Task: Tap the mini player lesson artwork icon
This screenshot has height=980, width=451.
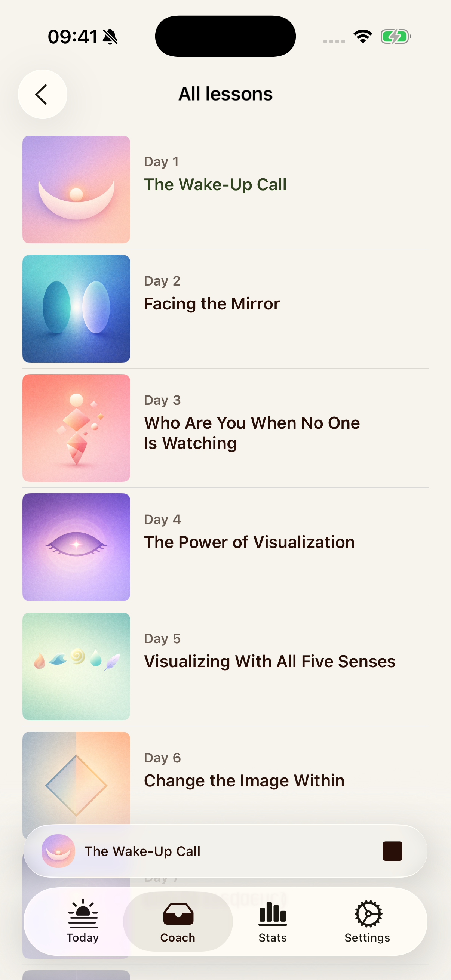Action: tap(58, 851)
